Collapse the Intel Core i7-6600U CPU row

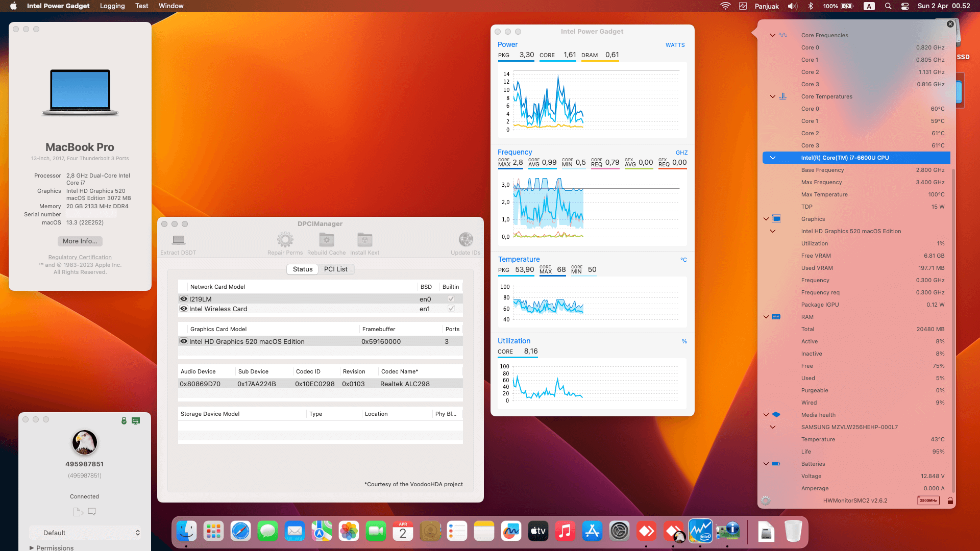[x=772, y=158]
